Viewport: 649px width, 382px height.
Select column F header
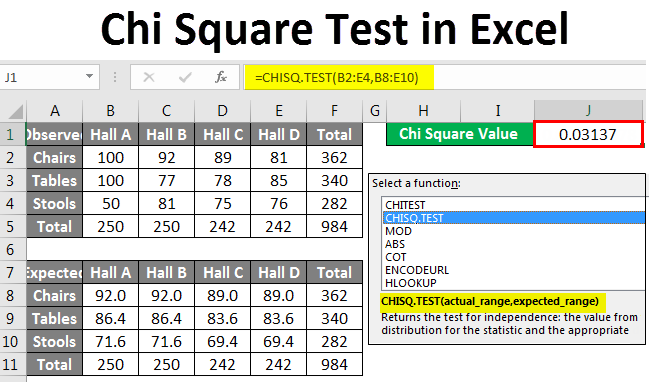pos(334,111)
